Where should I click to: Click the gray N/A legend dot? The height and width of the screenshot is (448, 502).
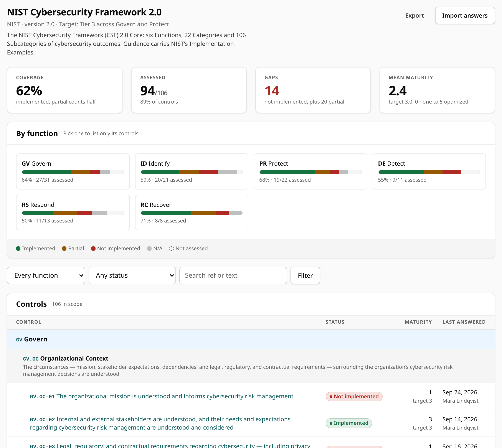149,248
